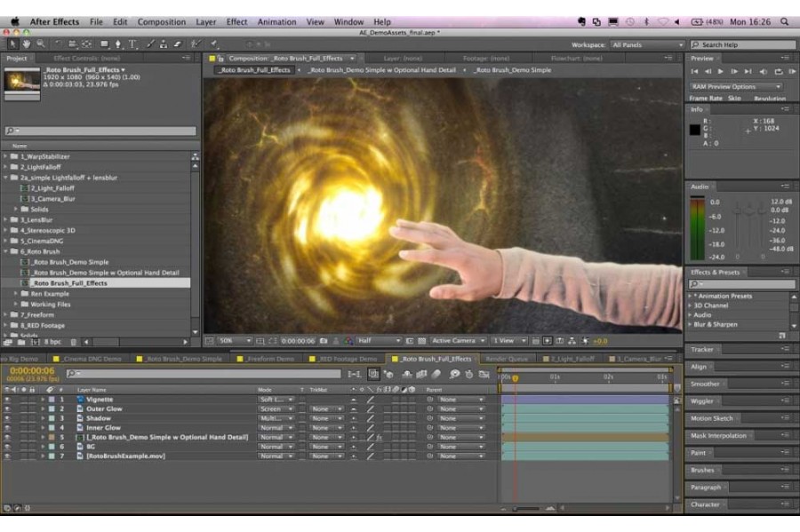800x532 pixels.
Task: Open the Screen blending mode dropdown for Outer Glow
Action: (276, 409)
